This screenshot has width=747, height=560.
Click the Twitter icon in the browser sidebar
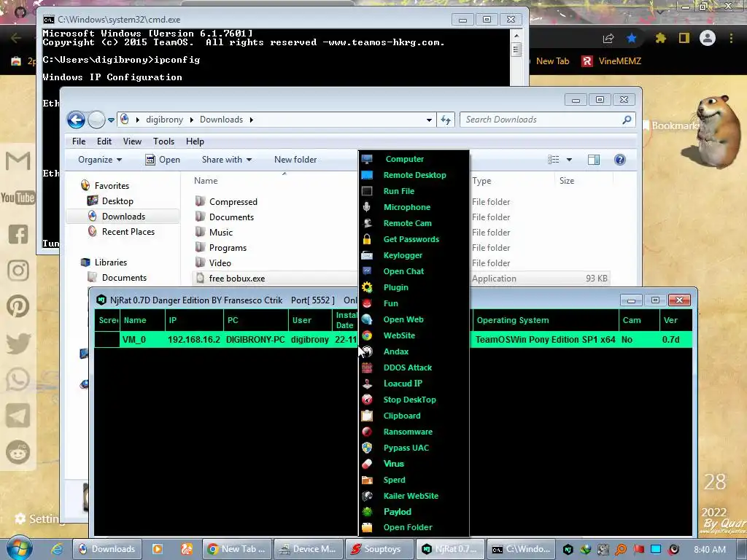[x=18, y=343]
